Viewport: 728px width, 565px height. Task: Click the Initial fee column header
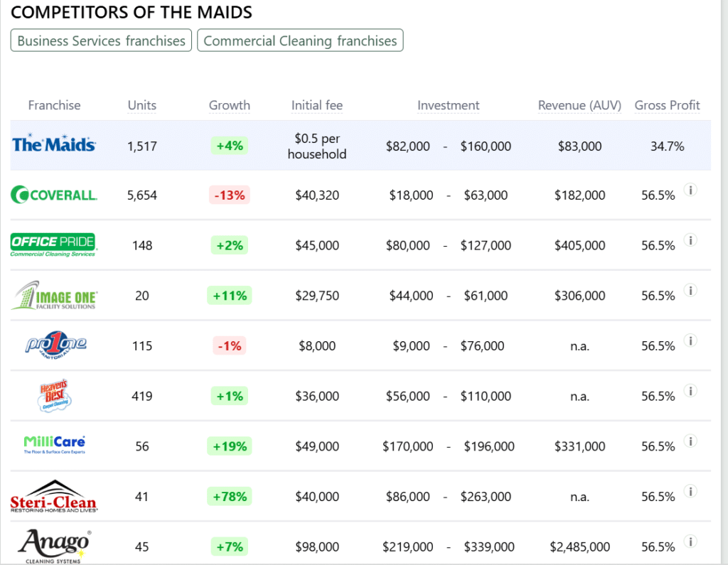317,105
